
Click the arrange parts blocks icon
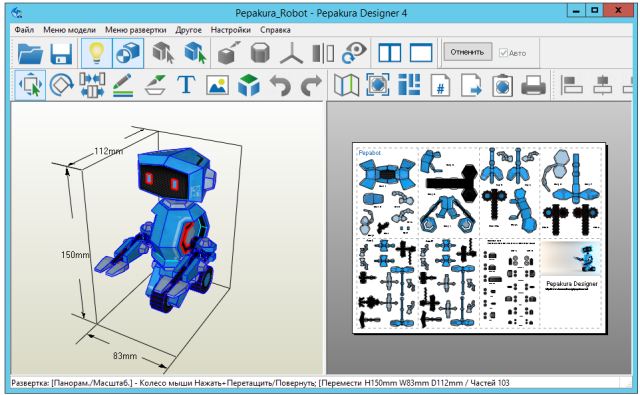(409, 85)
